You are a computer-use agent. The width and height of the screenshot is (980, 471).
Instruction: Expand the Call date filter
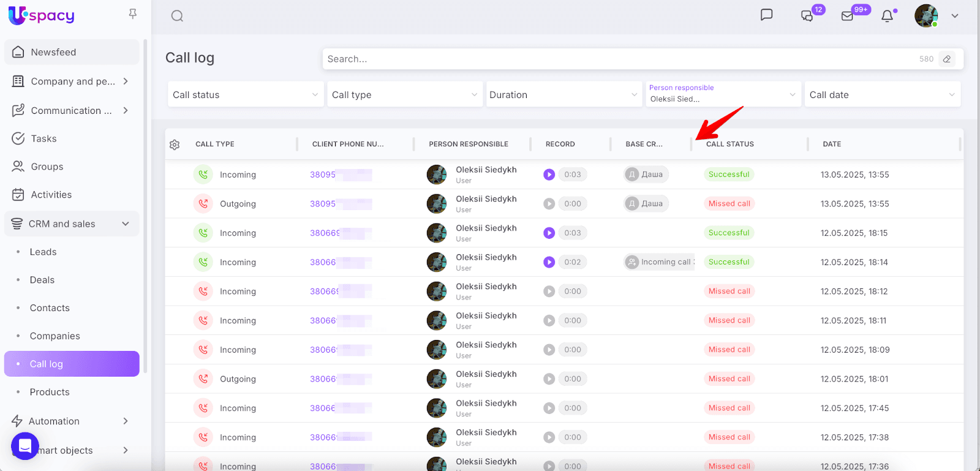[882, 95]
